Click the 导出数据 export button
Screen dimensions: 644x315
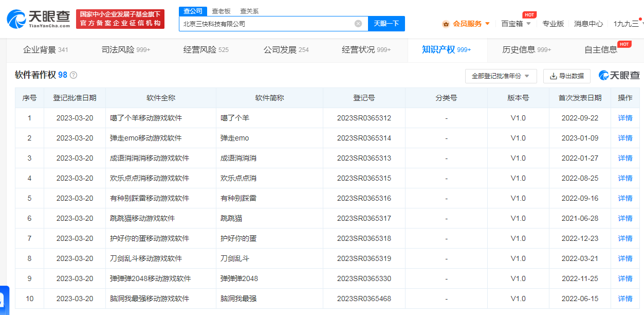[567, 76]
